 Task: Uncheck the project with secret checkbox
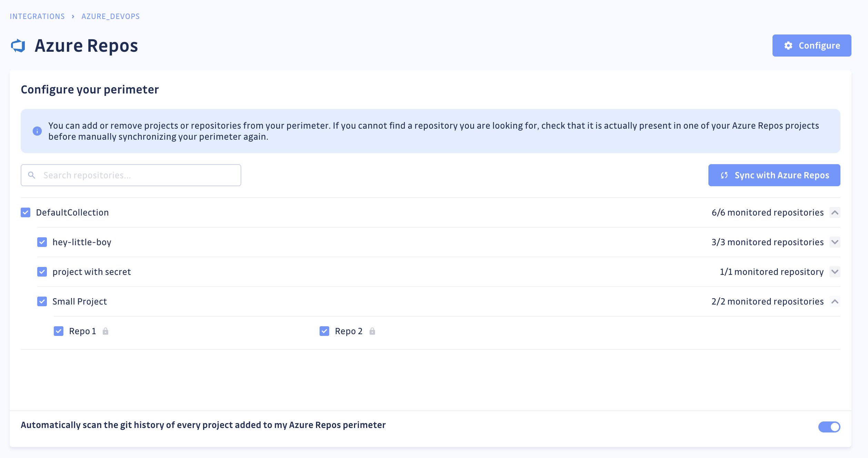coord(42,272)
